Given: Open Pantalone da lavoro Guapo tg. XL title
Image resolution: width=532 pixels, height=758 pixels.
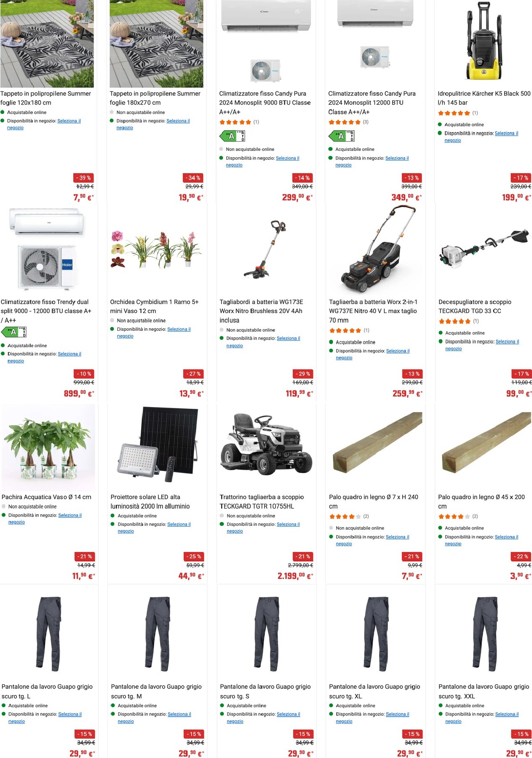Looking at the screenshot, I should click(x=374, y=691).
